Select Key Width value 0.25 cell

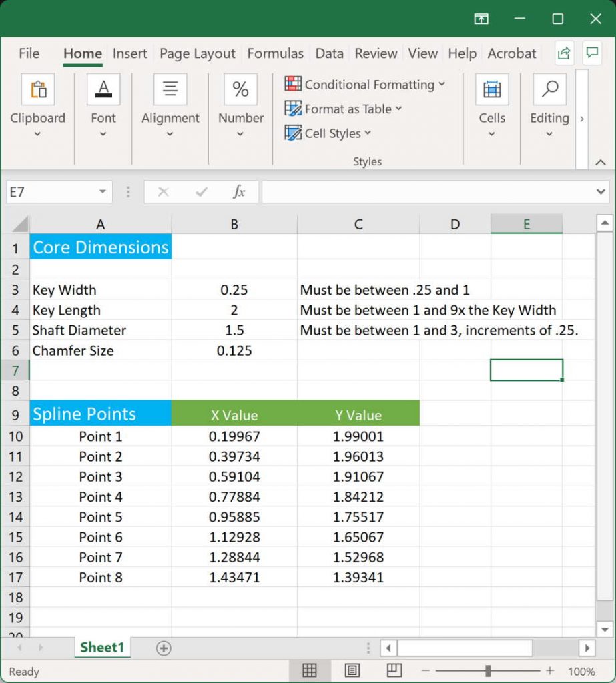[234, 289]
